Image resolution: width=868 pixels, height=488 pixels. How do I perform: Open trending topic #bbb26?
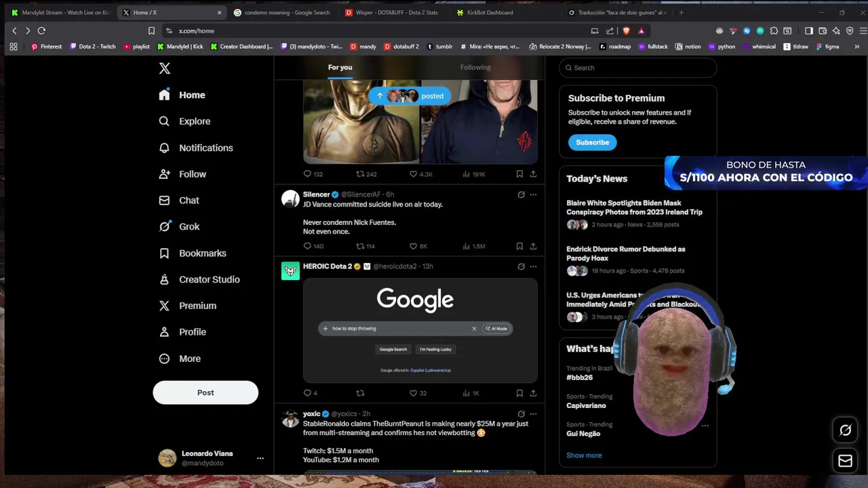(580, 378)
